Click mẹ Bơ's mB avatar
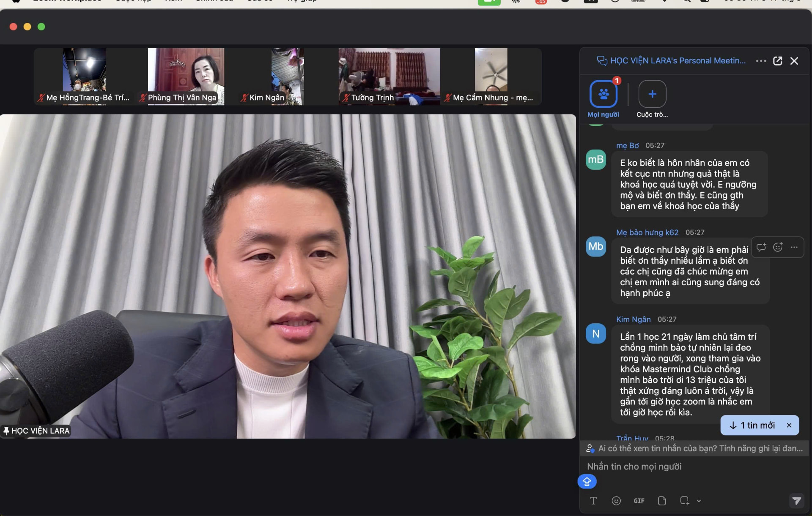 click(596, 160)
